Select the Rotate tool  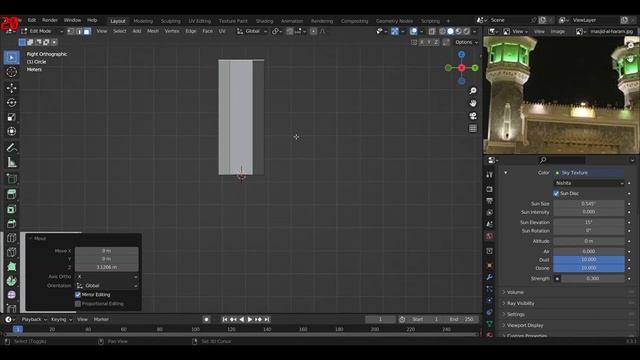(11, 102)
